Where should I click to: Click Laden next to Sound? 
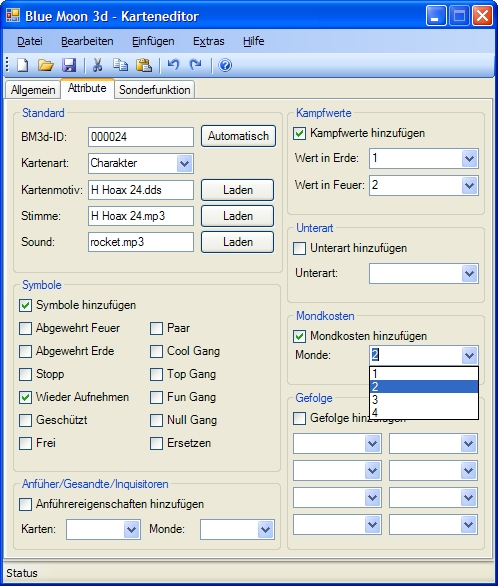pyautogui.click(x=238, y=242)
